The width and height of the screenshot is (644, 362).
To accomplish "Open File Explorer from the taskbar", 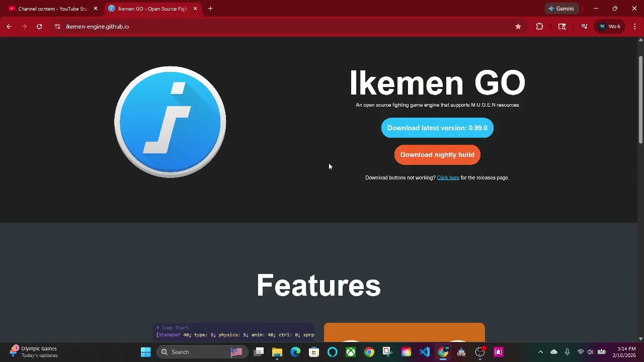I will (x=277, y=352).
